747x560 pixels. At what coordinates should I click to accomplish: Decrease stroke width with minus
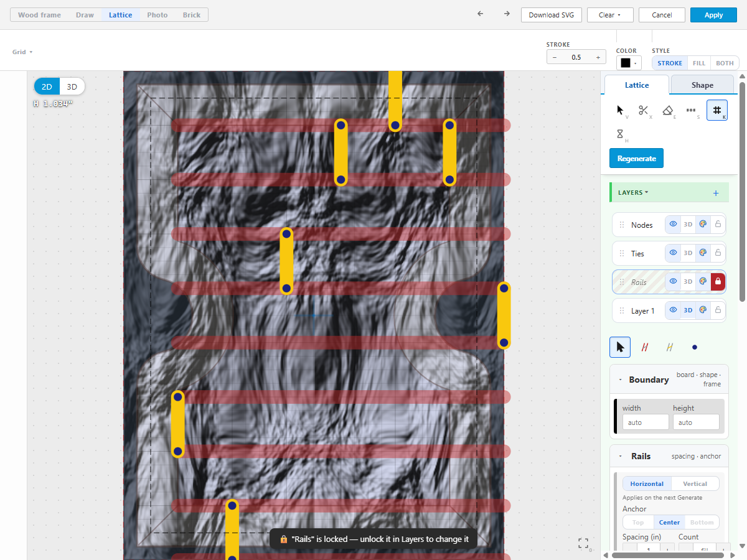(555, 57)
